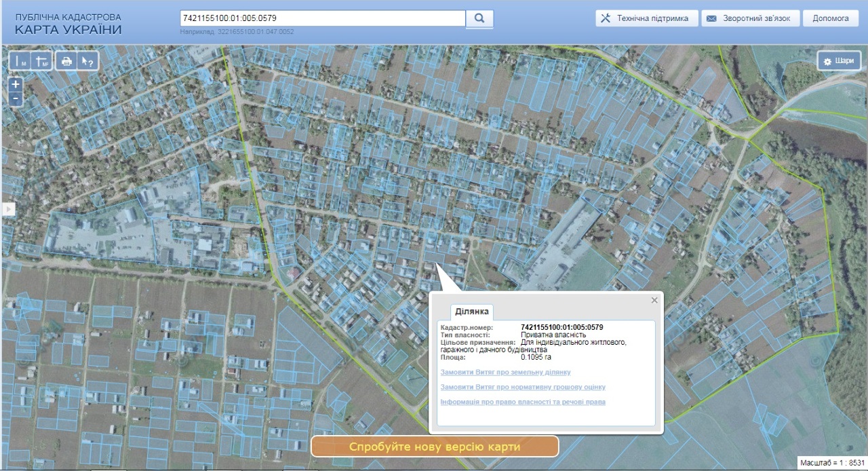The height and width of the screenshot is (471, 868).
Task: Click the Цільове призначення label
Action: coord(478,343)
